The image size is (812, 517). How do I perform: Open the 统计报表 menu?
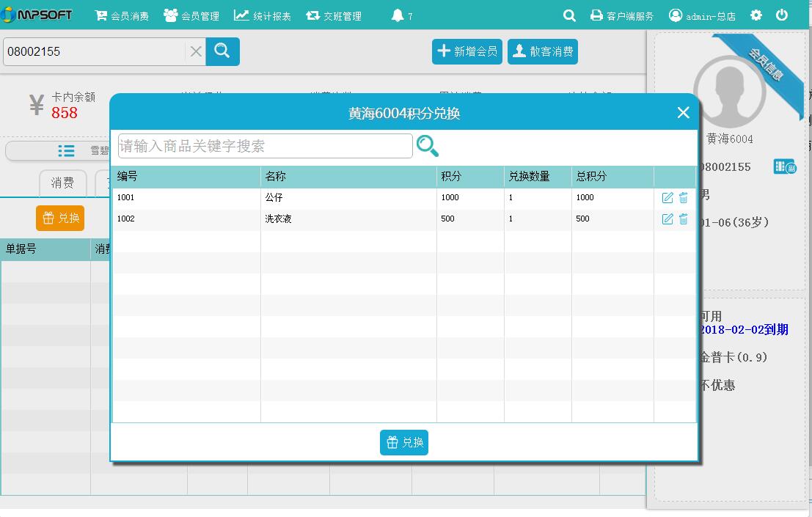coord(263,15)
